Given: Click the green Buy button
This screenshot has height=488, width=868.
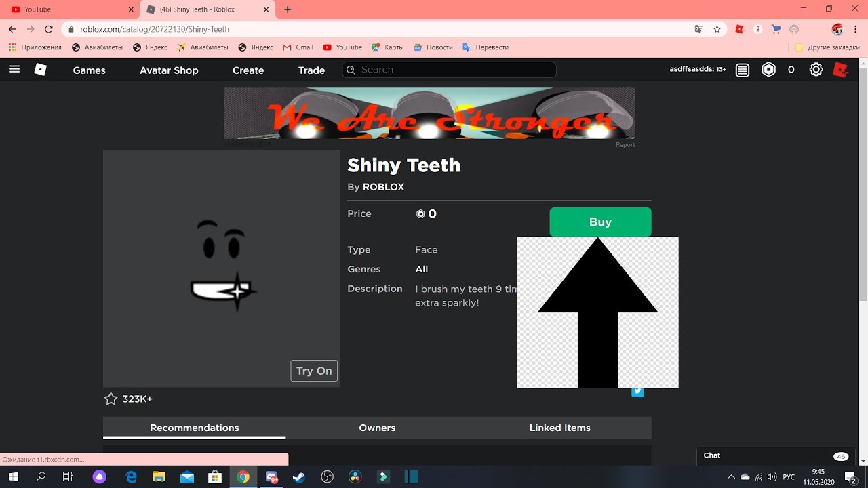Looking at the screenshot, I should pos(600,222).
